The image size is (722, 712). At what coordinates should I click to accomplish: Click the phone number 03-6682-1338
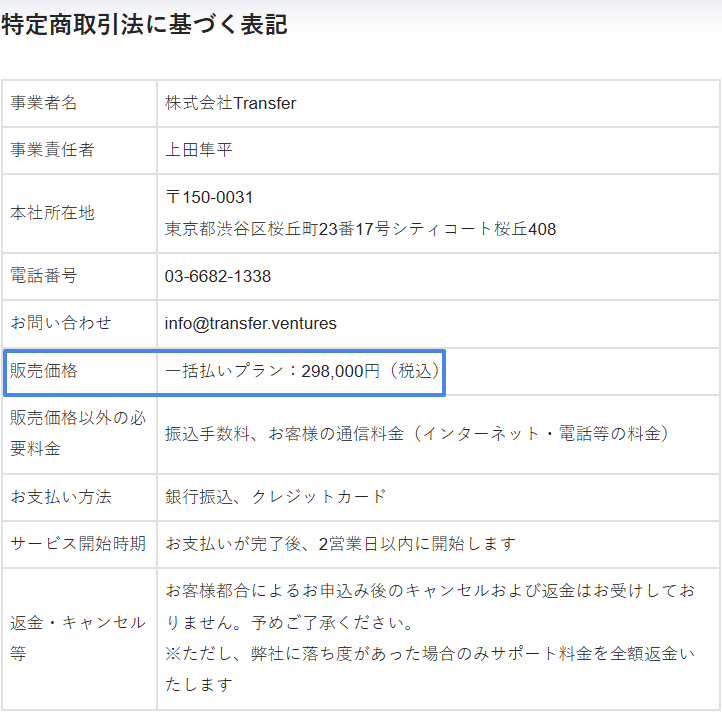pos(218,276)
